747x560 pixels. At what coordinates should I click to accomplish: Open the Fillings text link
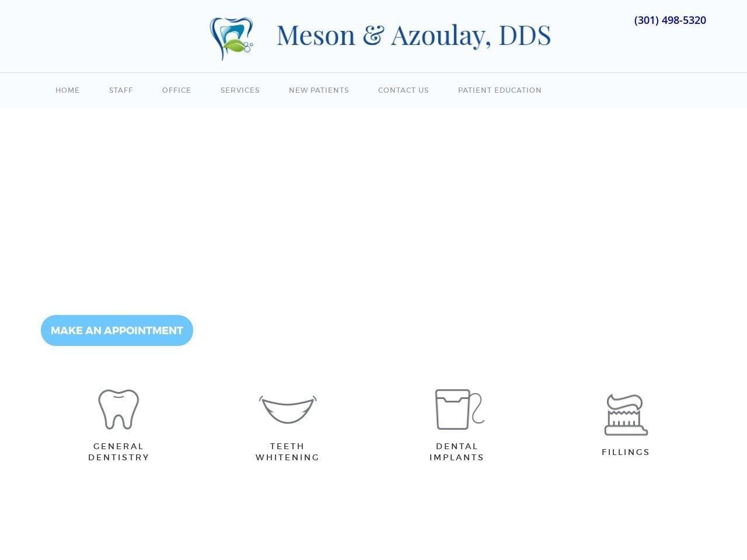(x=626, y=452)
